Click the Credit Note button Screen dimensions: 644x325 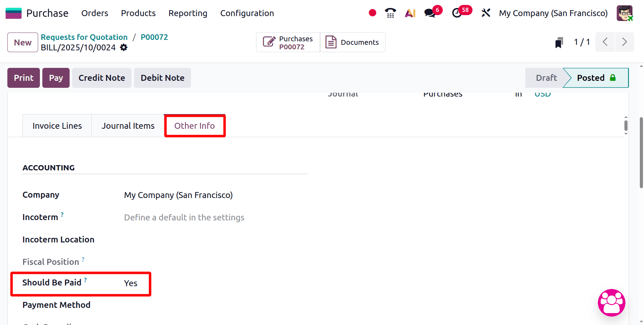(101, 78)
